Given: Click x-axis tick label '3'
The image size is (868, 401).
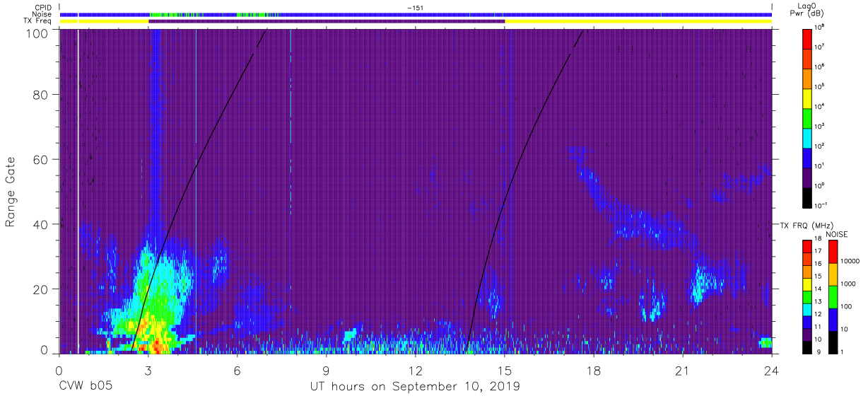Looking at the screenshot, I should click(x=148, y=371).
